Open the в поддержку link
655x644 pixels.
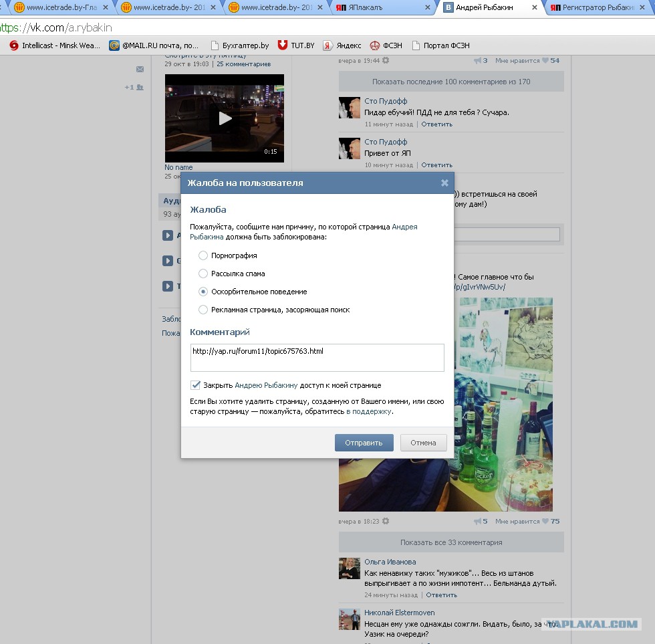coord(369,411)
